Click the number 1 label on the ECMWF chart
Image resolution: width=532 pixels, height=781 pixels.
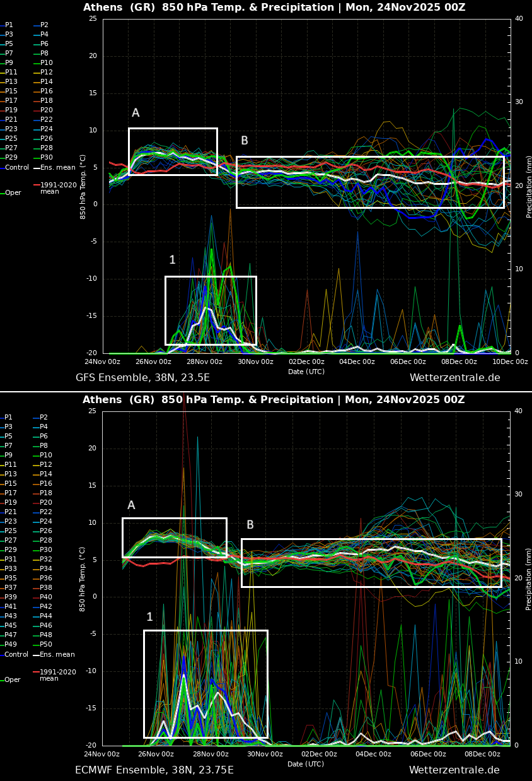click(149, 617)
